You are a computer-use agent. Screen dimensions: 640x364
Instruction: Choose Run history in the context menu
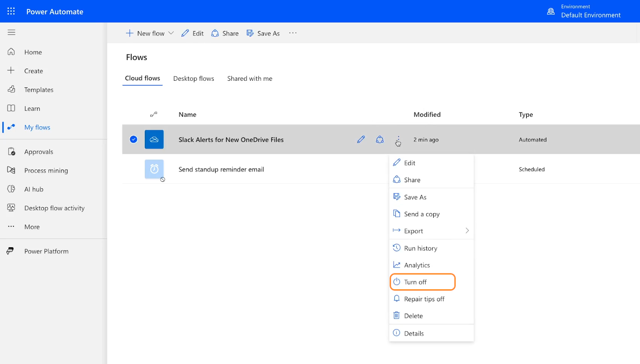[431, 248]
